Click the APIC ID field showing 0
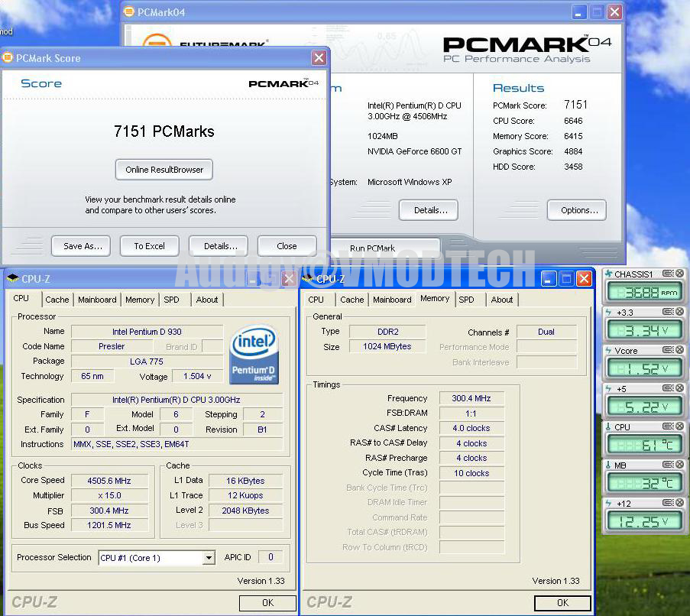690x616 pixels. 270,557
